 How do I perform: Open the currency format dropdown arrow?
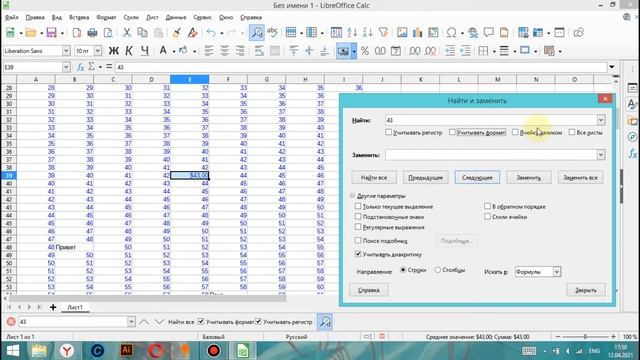[354, 51]
